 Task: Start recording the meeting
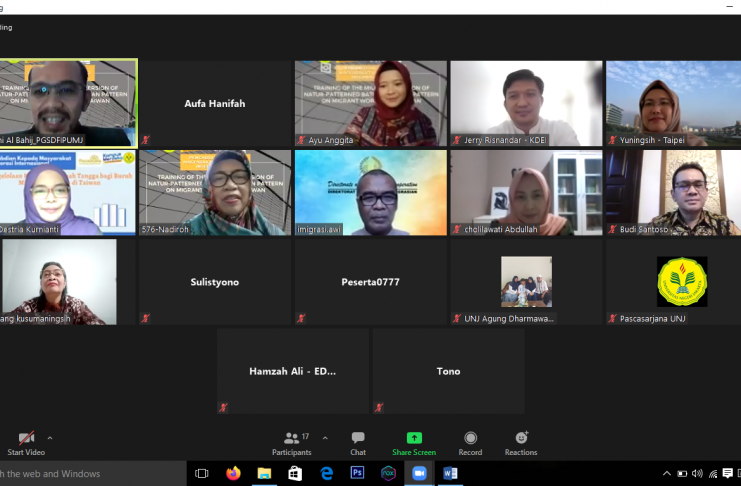point(470,441)
